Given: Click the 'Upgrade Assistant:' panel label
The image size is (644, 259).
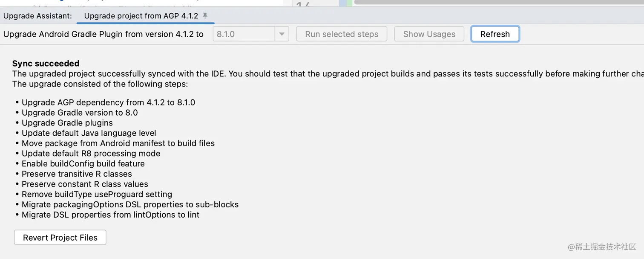Looking at the screenshot, I should click(37, 16).
